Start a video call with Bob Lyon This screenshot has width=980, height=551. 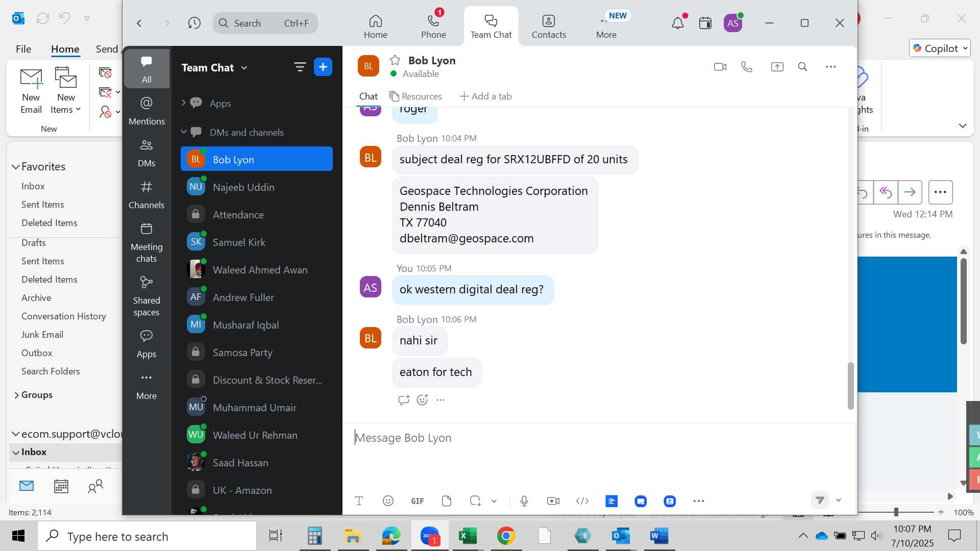tap(720, 67)
